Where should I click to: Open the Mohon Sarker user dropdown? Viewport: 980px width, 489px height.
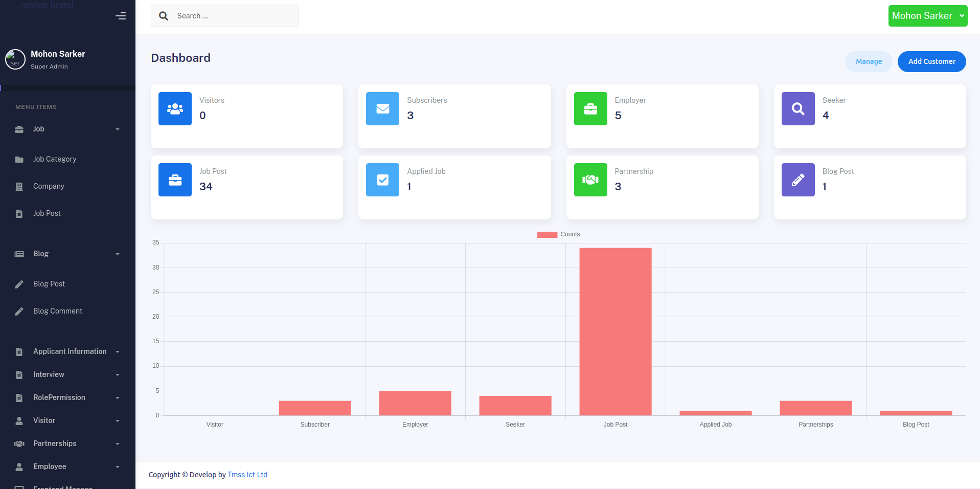(x=927, y=16)
